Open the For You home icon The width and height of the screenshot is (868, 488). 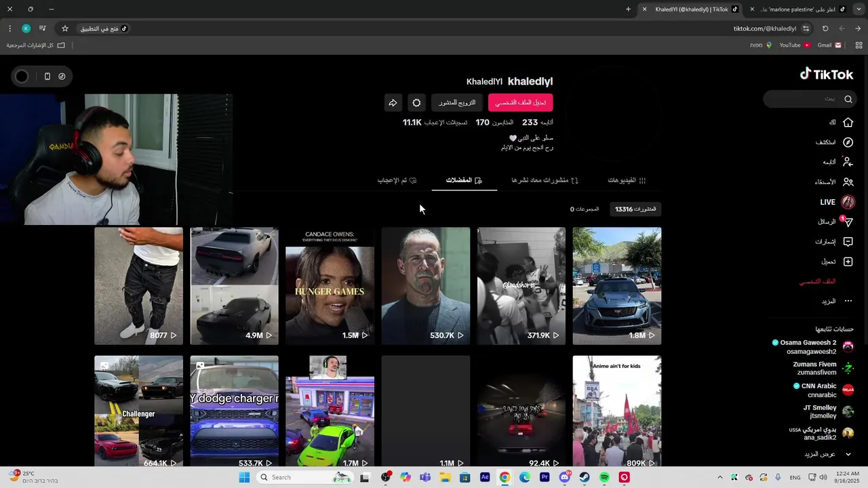[x=848, y=123]
